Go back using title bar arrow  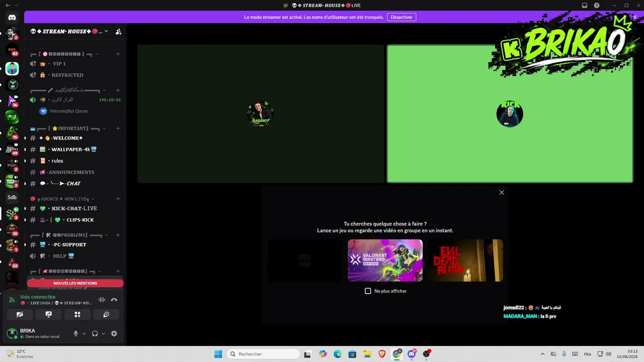pos(8,6)
